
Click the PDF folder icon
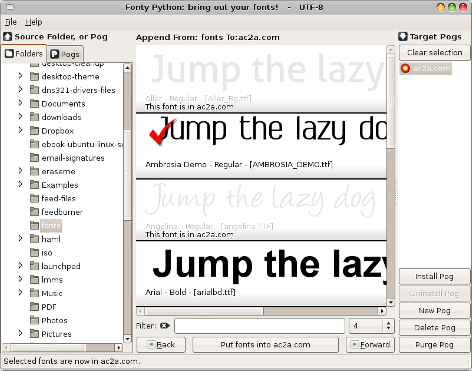(34, 307)
